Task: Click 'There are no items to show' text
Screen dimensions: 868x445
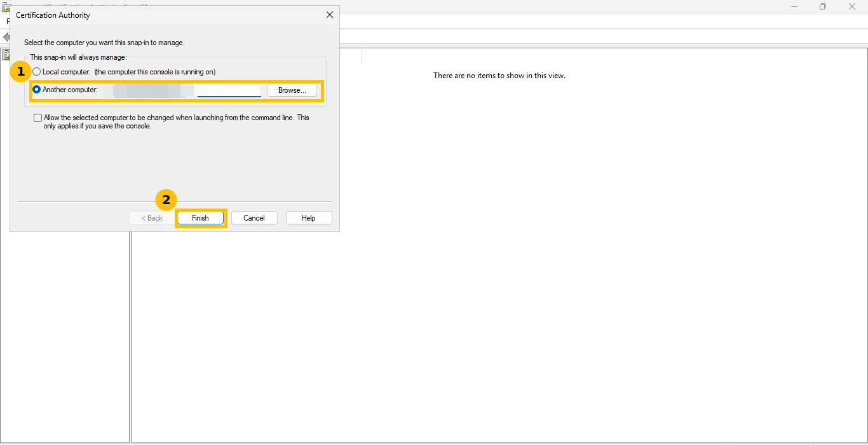Action: pos(499,76)
